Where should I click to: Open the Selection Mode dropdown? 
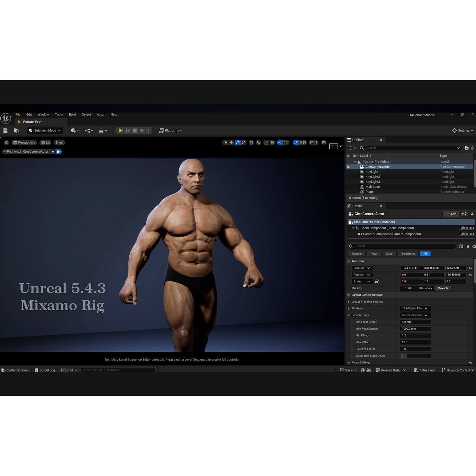tap(45, 131)
